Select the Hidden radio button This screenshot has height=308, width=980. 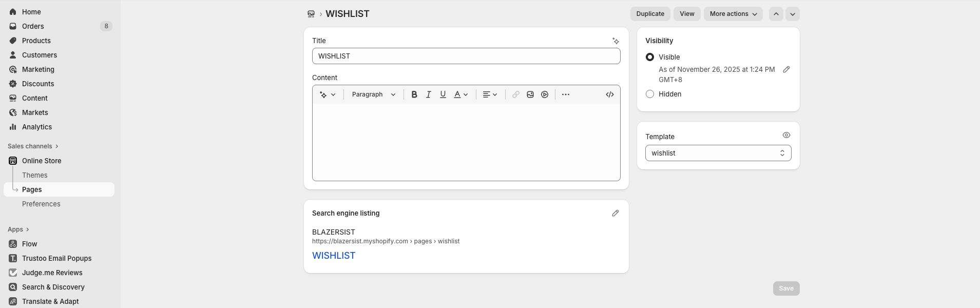650,94
